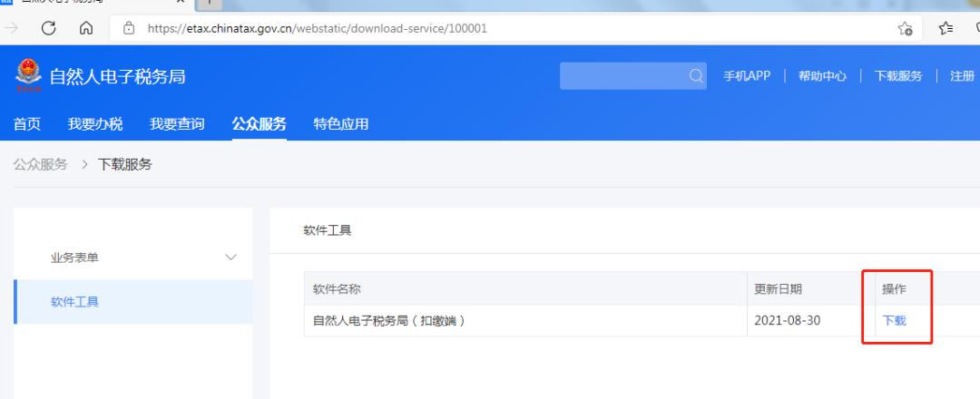Click 公众服务 in the breadcrumb
This screenshot has height=399, width=980.
click(x=40, y=165)
